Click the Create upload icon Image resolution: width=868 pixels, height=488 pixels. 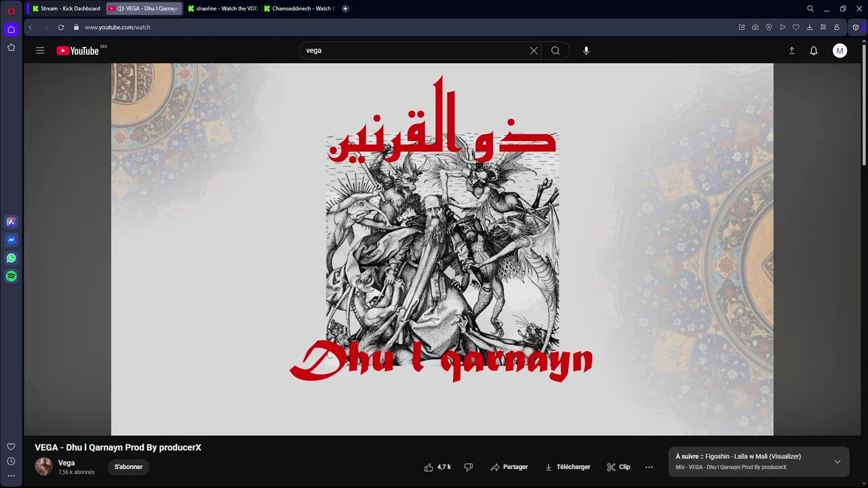pyautogui.click(x=791, y=50)
